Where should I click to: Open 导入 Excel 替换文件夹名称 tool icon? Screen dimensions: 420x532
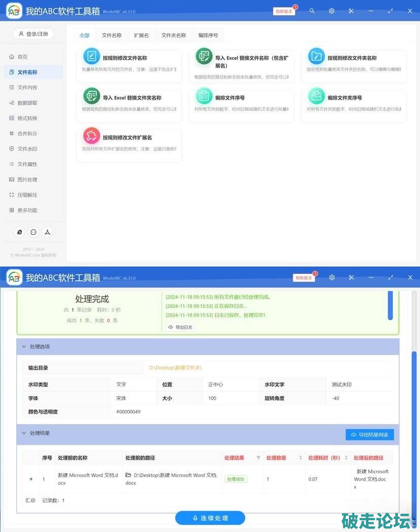point(92,96)
